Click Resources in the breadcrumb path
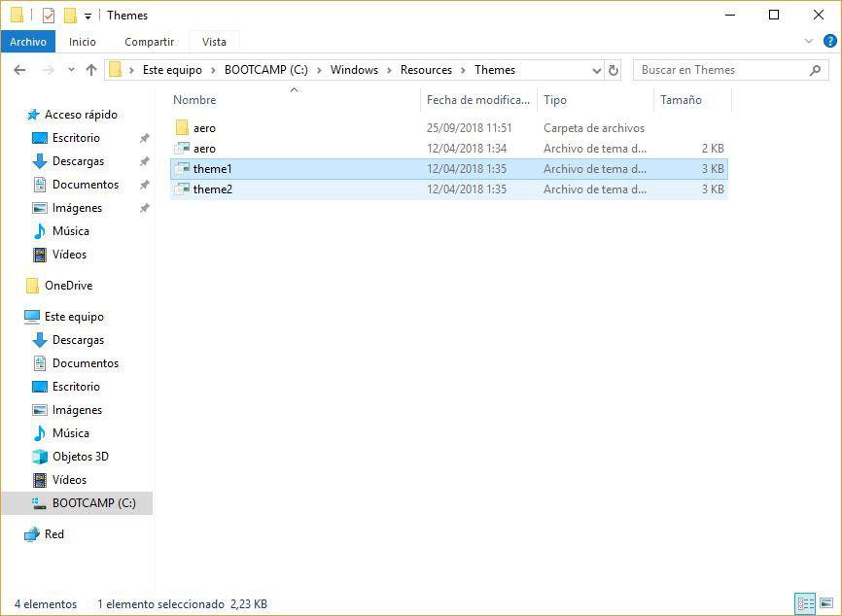The width and height of the screenshot is (842, 616). pyautogui.click(x=426, y=70)
